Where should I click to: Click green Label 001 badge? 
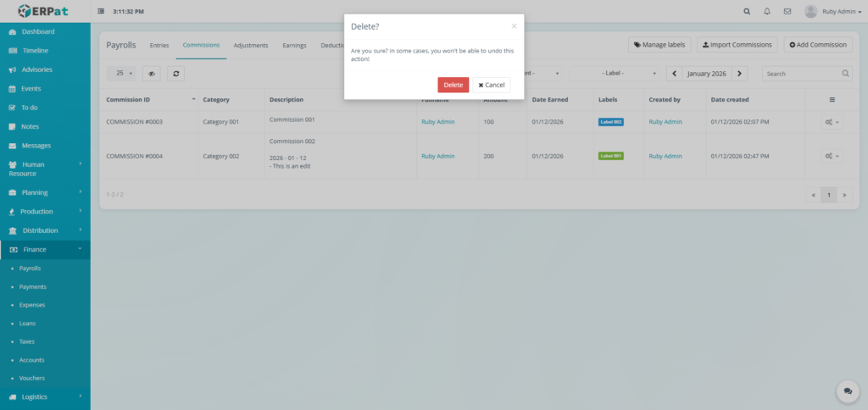(610, 156)
